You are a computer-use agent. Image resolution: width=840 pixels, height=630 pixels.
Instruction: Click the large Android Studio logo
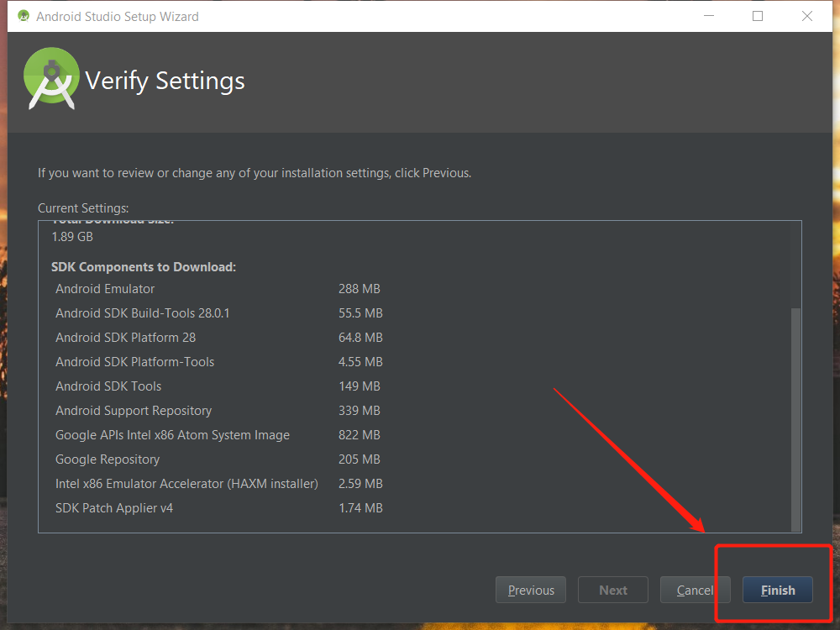pos(51,79)
